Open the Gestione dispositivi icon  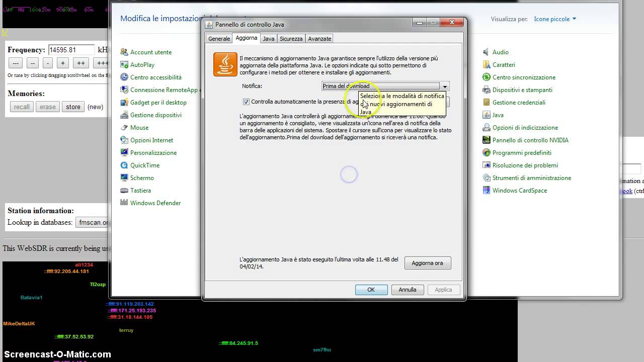point(124,115)
